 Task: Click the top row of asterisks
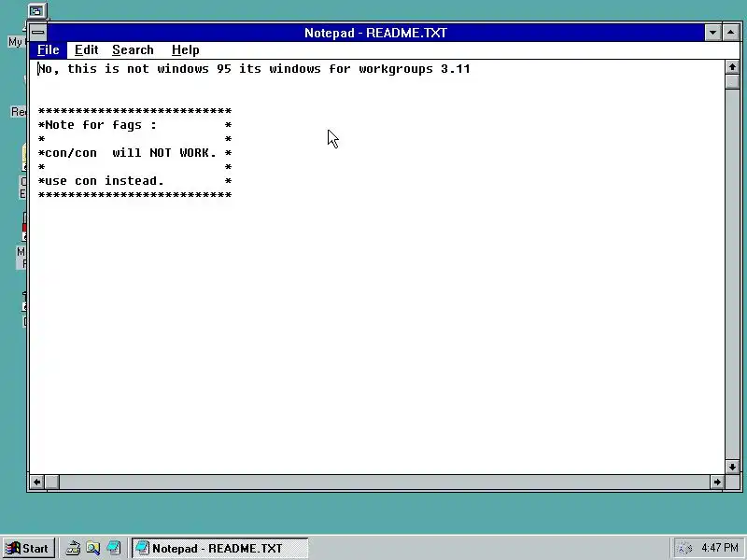[x=134, y=111]
